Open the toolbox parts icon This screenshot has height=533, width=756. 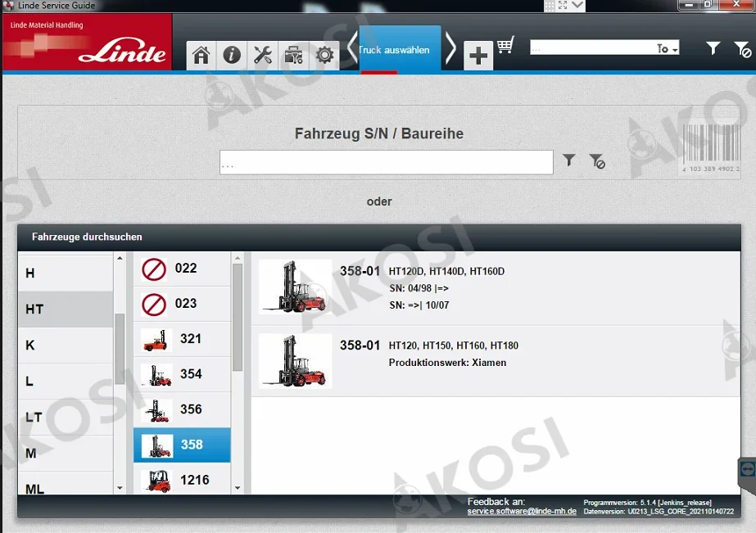click(x=293, y=56)
